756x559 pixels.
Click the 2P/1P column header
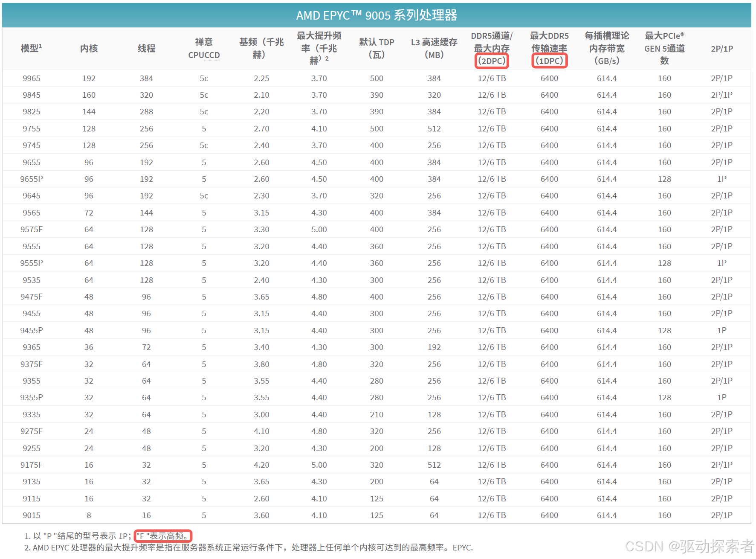click(x=721, y=49)
